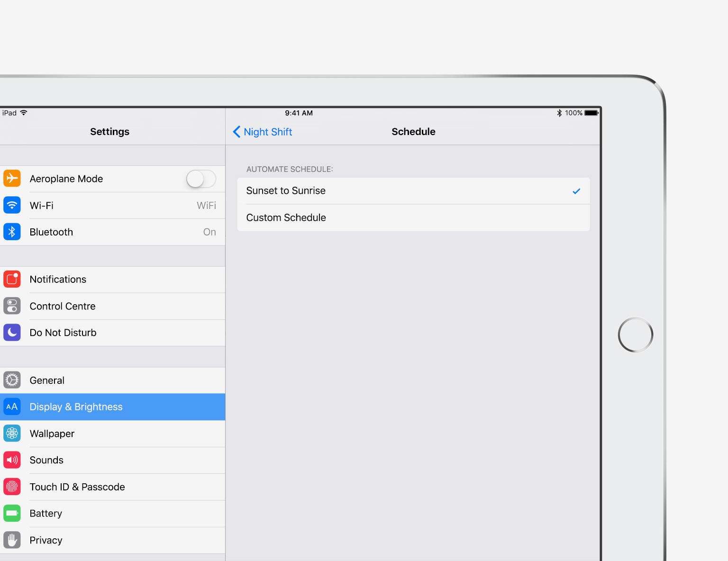Tap the Aeroplane Mode orange plane icon

pos(12,179)
